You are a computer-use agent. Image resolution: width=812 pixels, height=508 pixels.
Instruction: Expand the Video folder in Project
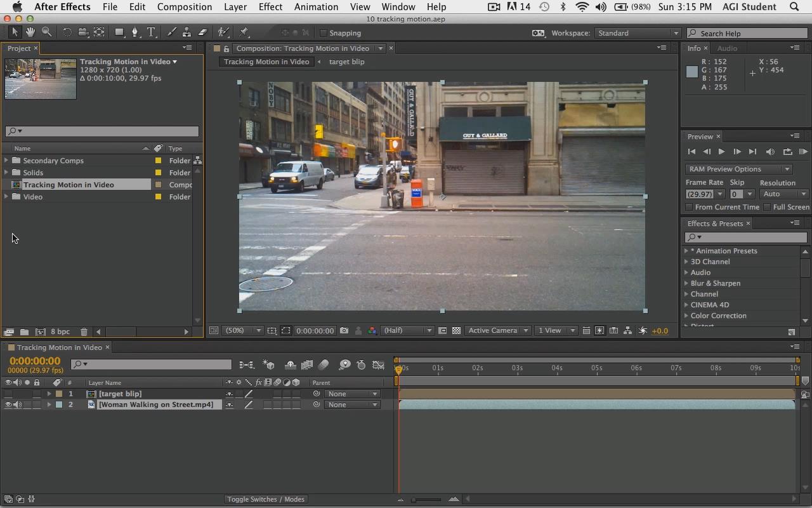6,197
